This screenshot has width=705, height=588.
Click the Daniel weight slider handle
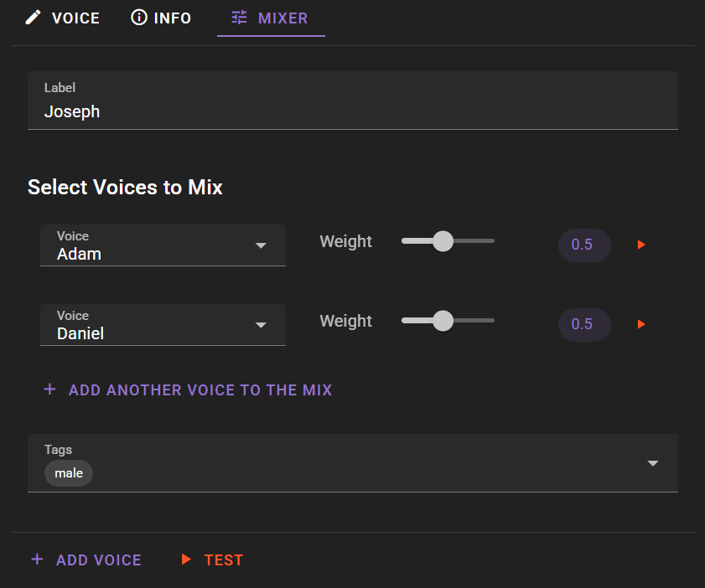[443, 321]
